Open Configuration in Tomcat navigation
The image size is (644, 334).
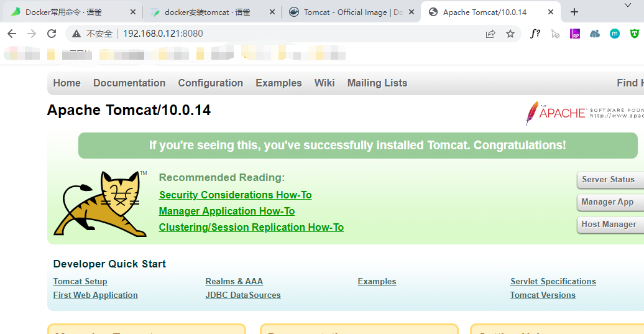click(x=211, y=83)
